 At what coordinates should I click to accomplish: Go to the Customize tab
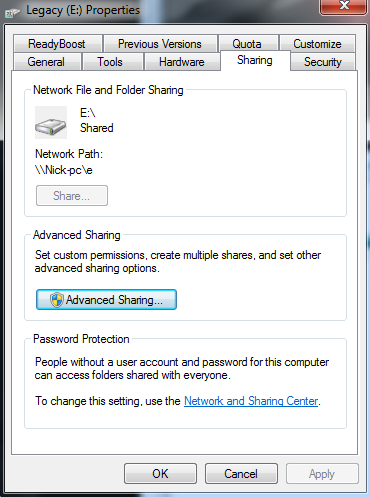[x=317, y=44]
